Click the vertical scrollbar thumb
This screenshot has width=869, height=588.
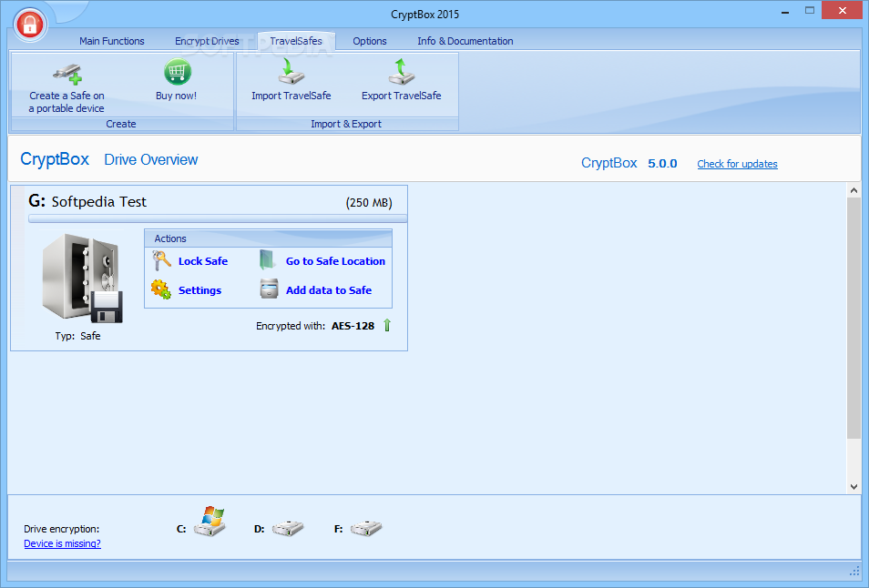[854, 318]
